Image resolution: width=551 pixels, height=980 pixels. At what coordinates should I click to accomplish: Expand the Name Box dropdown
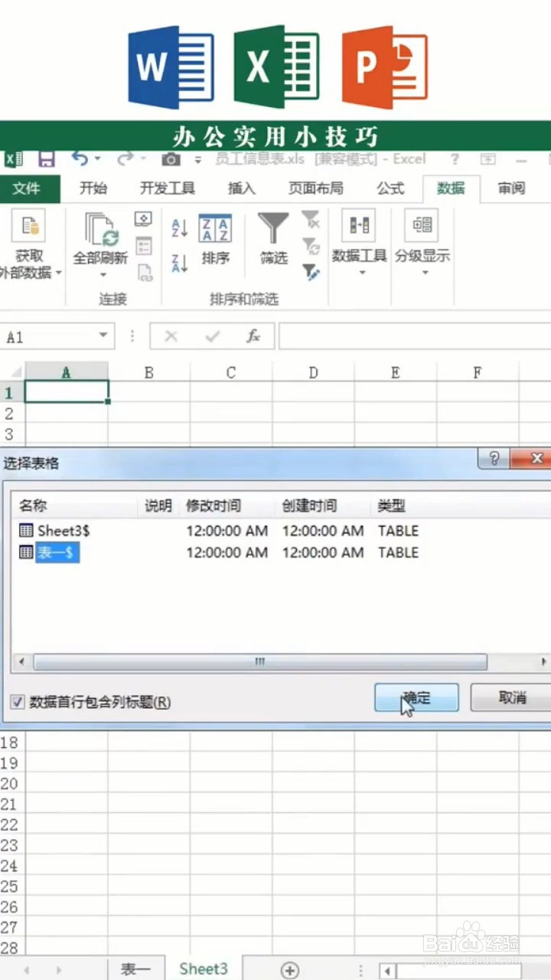point(103,336)
